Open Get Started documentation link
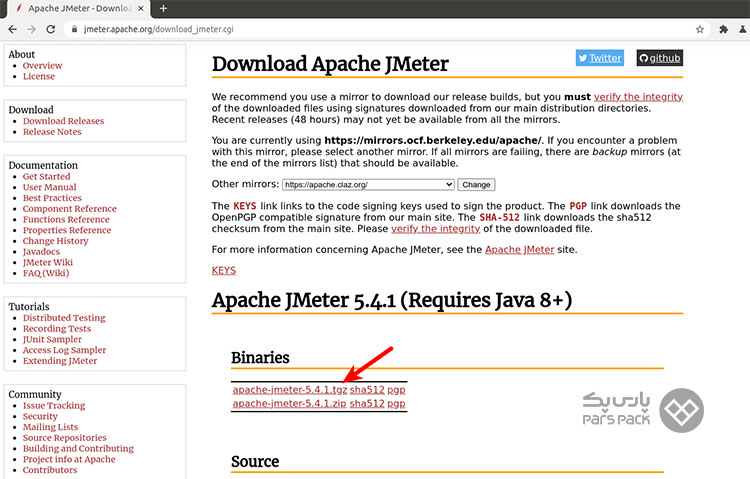Image resolution: width=750 pixels, height=479 pixels. click(x=46, y=177)
